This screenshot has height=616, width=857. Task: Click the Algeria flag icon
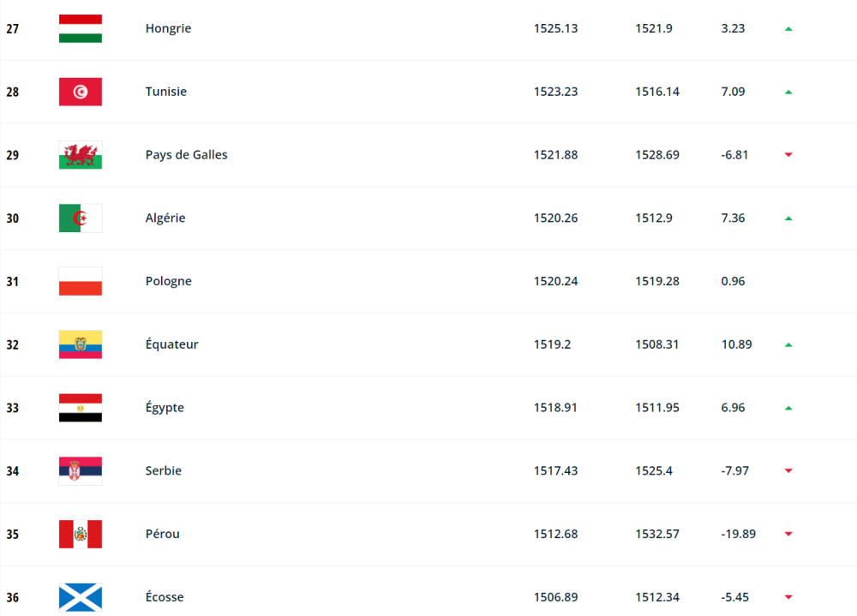coord(80,218)
